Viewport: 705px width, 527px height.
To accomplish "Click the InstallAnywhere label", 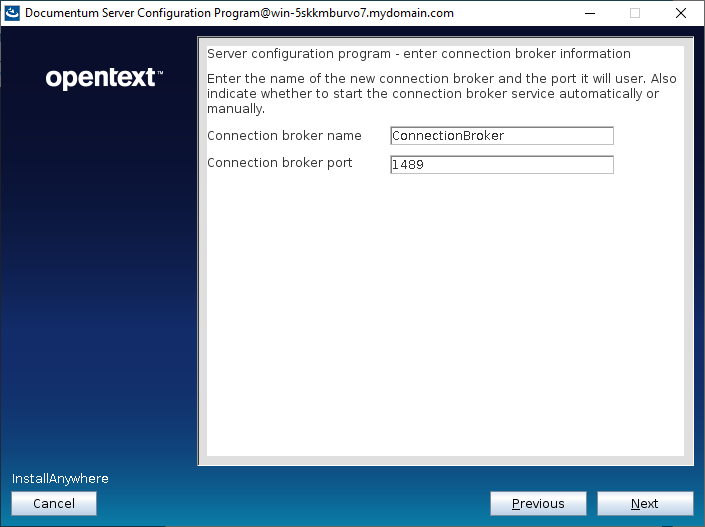I will click(60, 479).
